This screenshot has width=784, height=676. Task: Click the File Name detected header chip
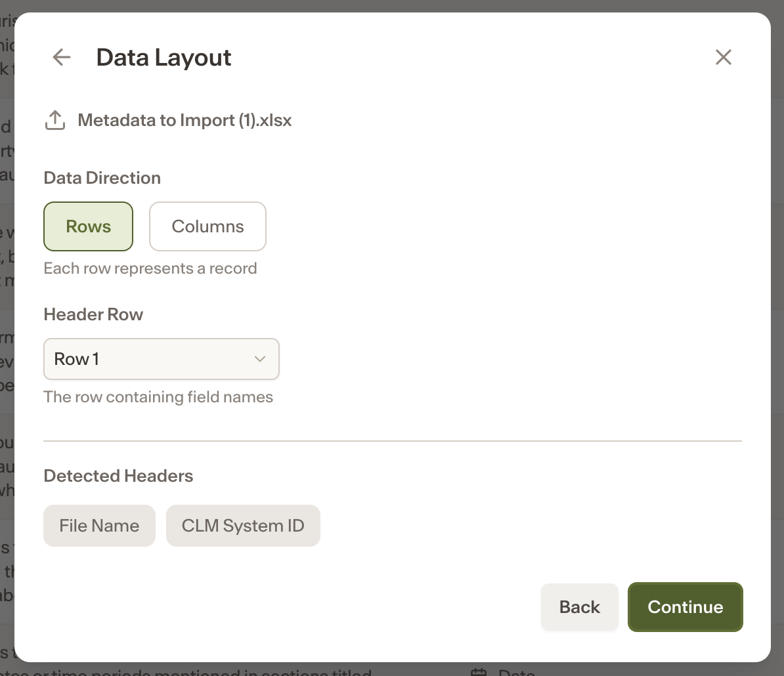point(100,526)
